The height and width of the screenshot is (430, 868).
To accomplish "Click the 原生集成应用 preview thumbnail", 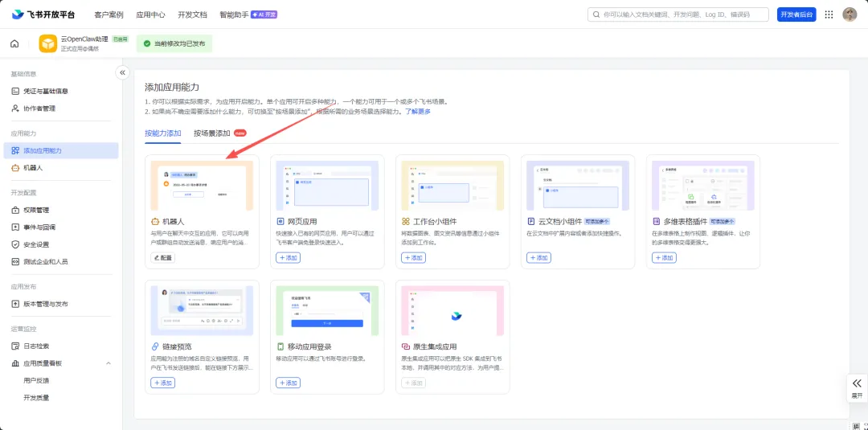I will [452, 310].
